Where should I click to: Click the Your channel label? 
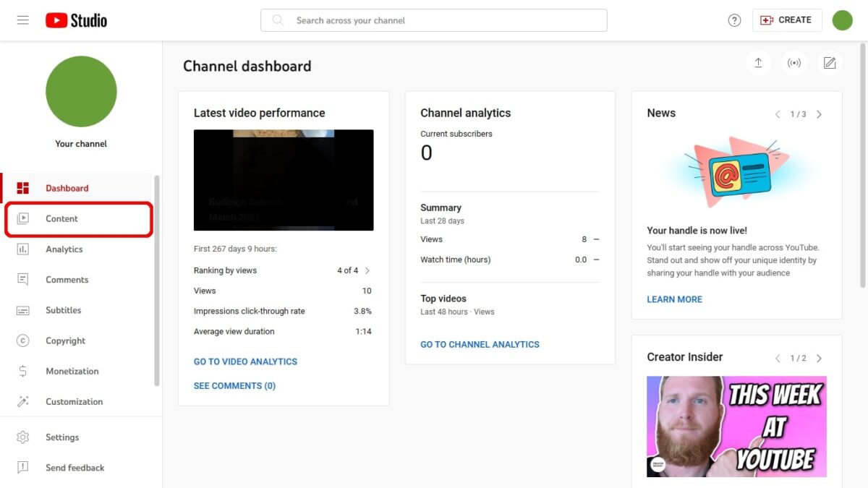(x=81, y=144)
